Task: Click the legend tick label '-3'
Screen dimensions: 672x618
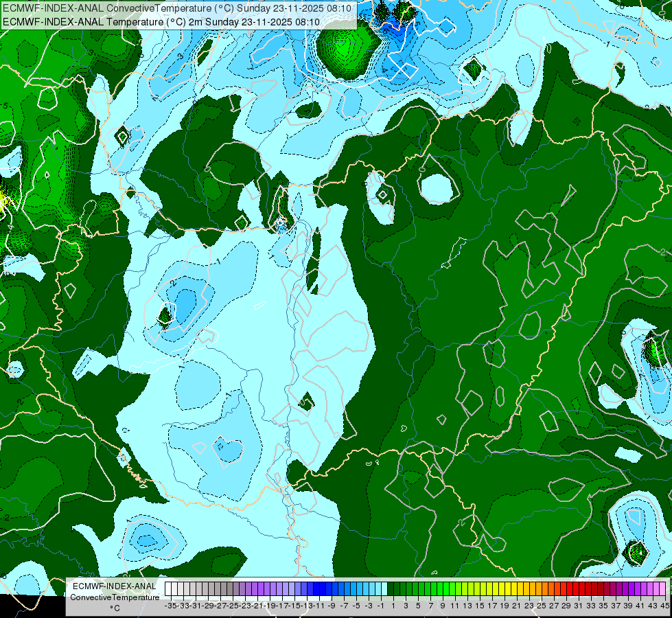Action: [x=368, y=606]
